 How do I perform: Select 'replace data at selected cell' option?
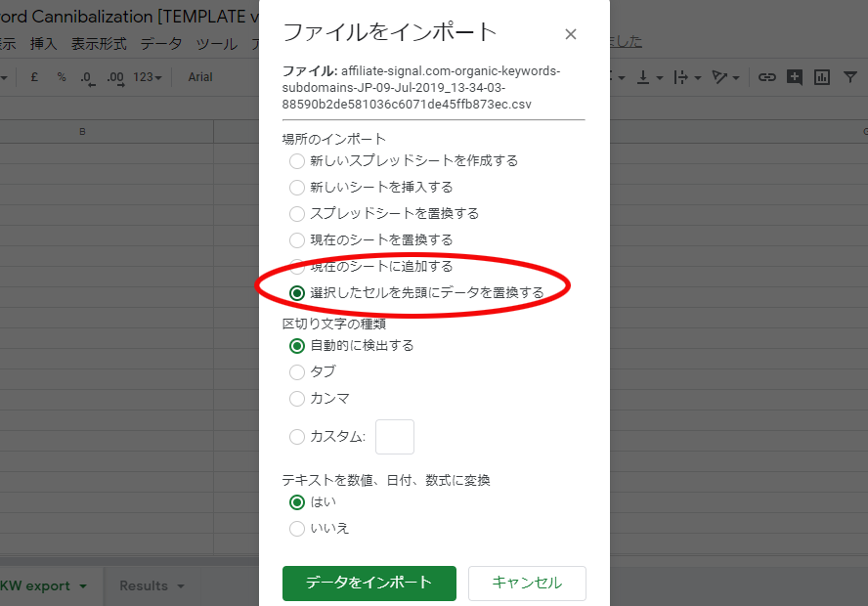tap(297, 293)
